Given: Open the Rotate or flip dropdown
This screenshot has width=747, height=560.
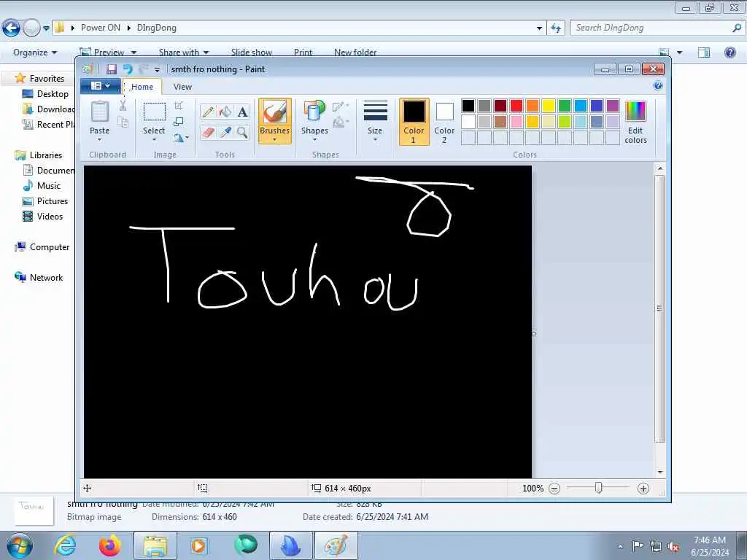Looking at the screenshot, I should coord(181,138).
